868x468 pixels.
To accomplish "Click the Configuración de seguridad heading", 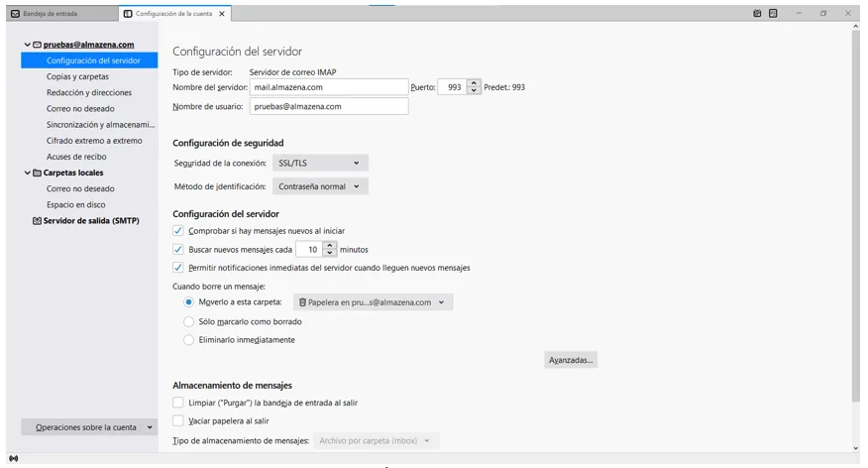I will (228, 143).
